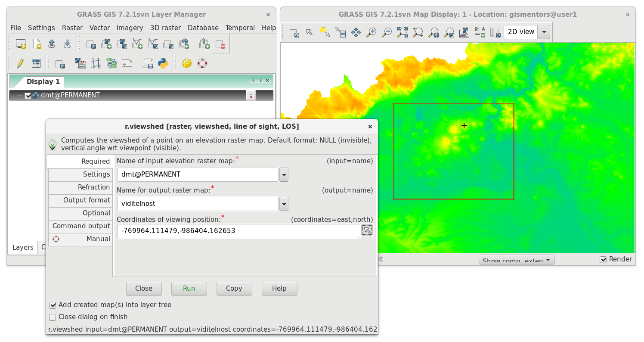Import raster or vector data
The image size is (644, 342).
point(60,64)
